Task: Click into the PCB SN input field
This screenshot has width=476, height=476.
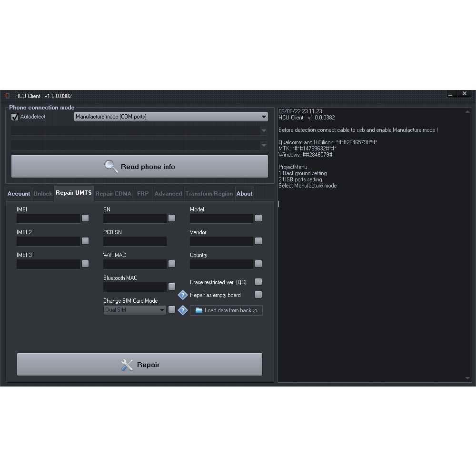Action: coord(135,241)
